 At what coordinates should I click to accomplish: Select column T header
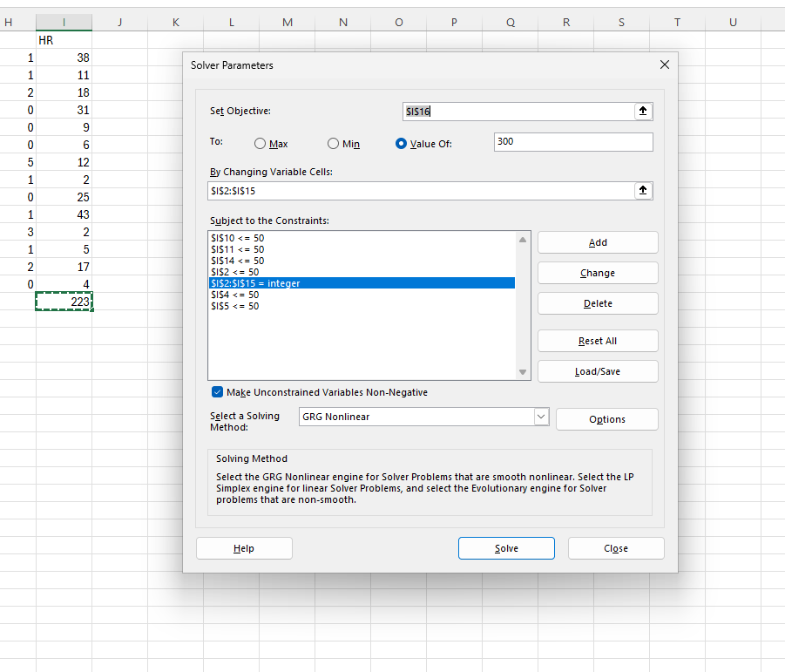(677, 22)
